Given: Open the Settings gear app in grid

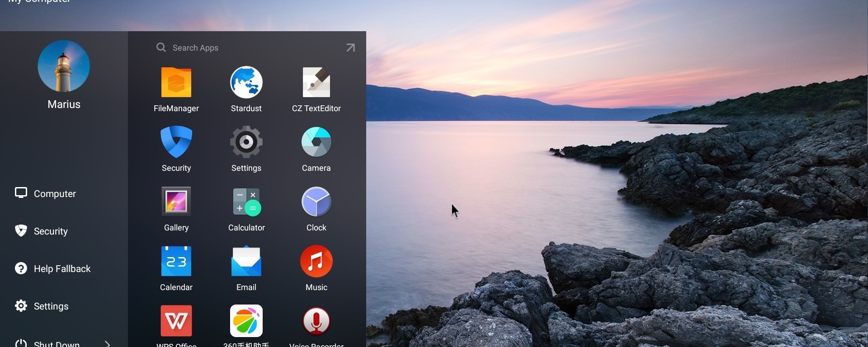Looking at the screenshot, I should (x=246, y=142).
